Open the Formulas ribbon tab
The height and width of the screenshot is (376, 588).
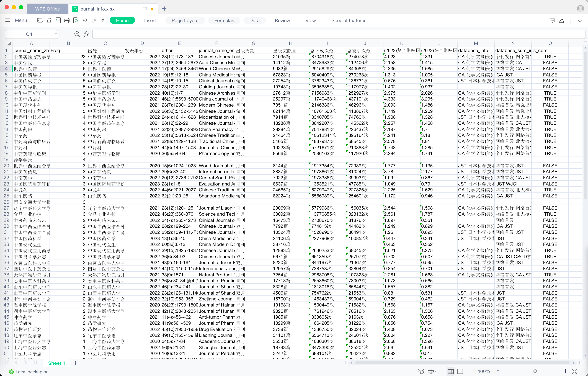(224, 20)
